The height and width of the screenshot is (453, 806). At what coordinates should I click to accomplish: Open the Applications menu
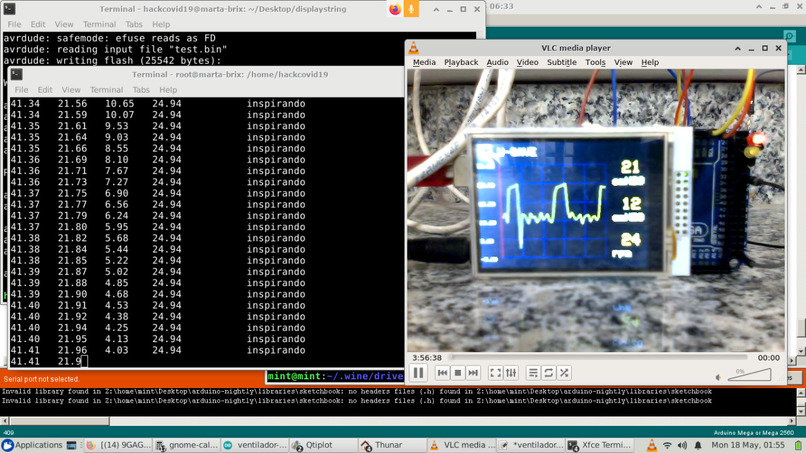32,445
